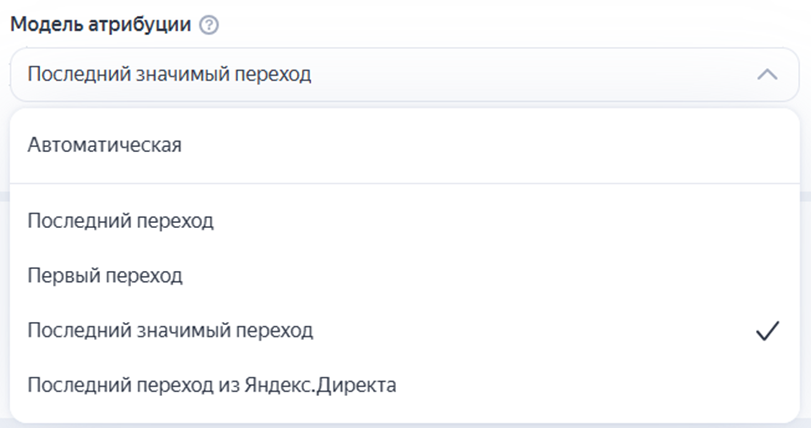Select the option directly below the divider line
This screenshot has width=811, height=428.
pos(121,220)
